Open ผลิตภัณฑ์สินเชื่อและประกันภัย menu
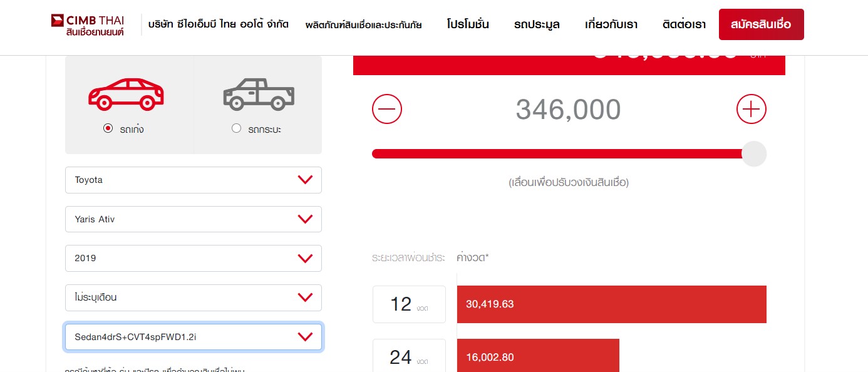 [x=363, y=25]
